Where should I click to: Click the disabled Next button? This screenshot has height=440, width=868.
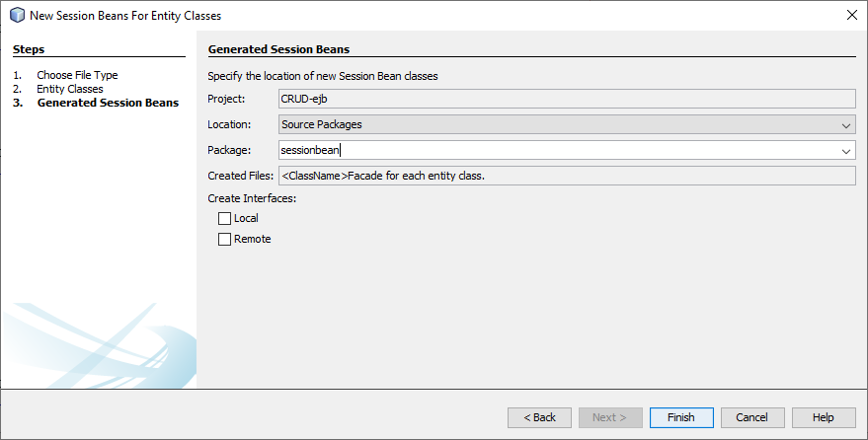coord(610,417)
